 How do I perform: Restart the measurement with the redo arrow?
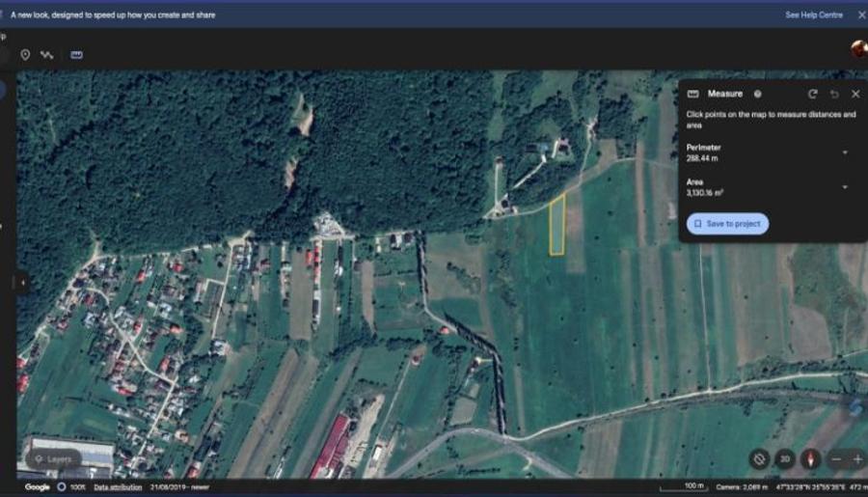click(x=812, y=94)
